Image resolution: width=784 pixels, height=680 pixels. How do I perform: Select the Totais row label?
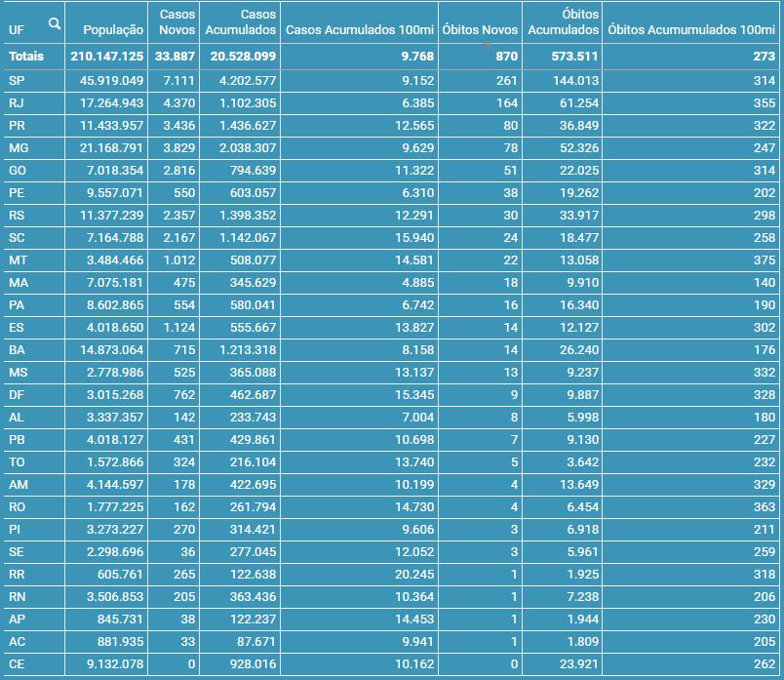pos(26,57)
